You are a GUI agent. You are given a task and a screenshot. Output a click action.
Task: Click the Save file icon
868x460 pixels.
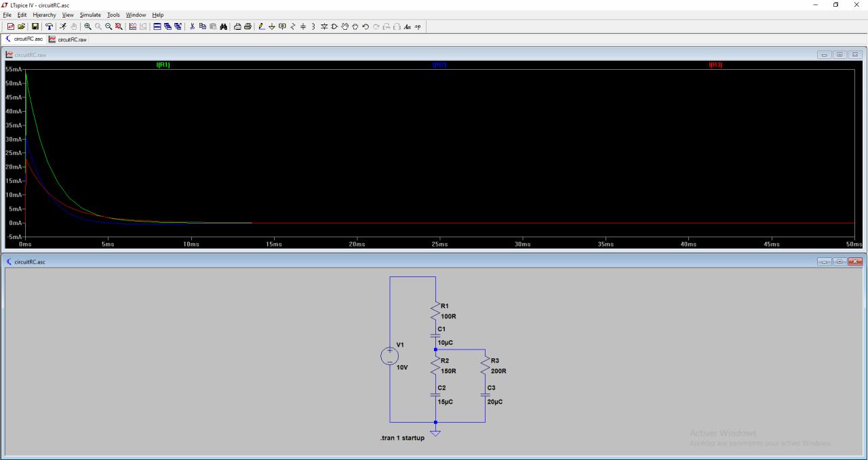(35, 26)
